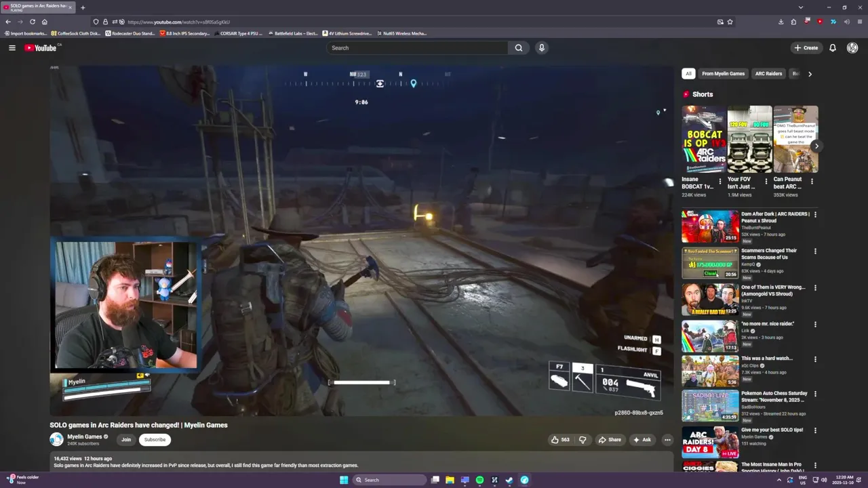Open the Rodecaster Duo Stand bookmark
The width and height of the screenshot is (868, 488).
[130, 33]
